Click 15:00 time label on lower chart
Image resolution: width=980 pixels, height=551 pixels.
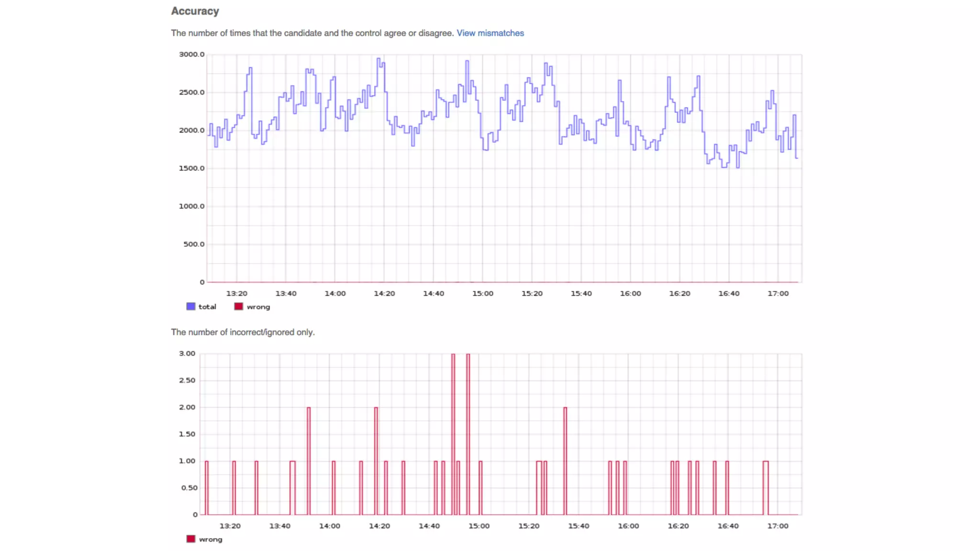coord(479,526)
